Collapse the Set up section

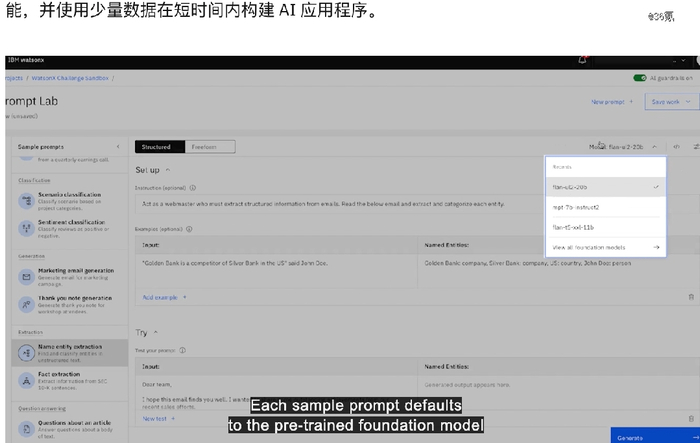(x=167, y=170)
